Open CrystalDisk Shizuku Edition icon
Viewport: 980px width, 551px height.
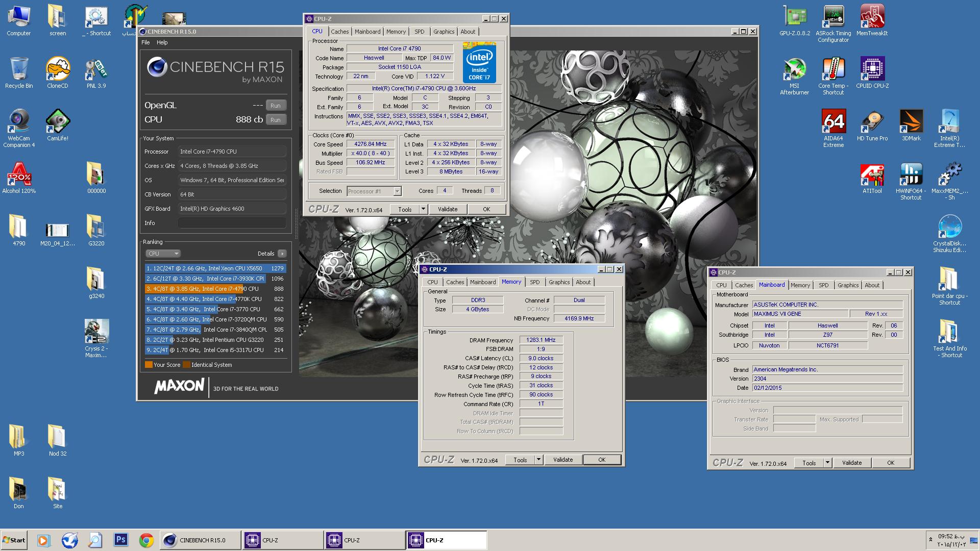[x=949, y=234]
